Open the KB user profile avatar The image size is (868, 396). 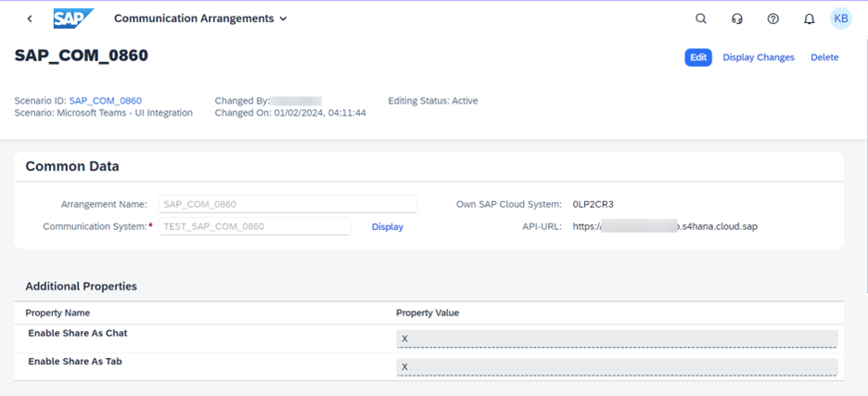(841, 19)
